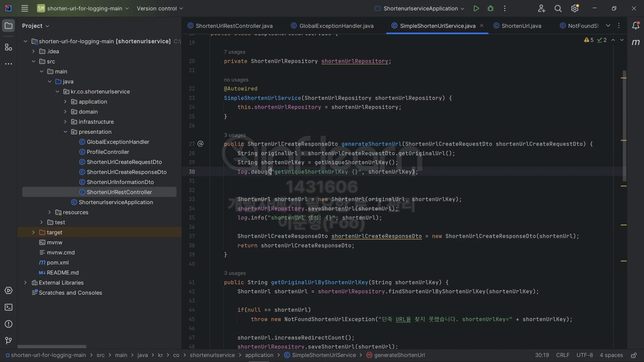Open the Maven tool window icon
This screenshot has height=362, width=644.
tap(636, 42)
